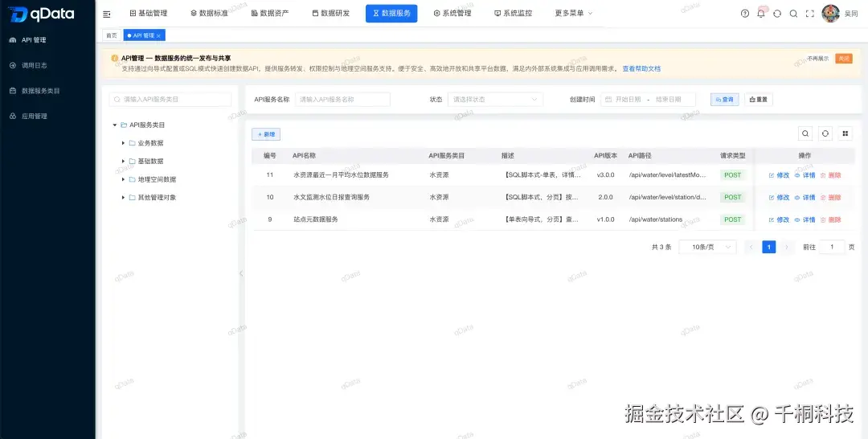The image size is (868, 439).
Task: Click pagination page 1 button
Action: point(769,247)
